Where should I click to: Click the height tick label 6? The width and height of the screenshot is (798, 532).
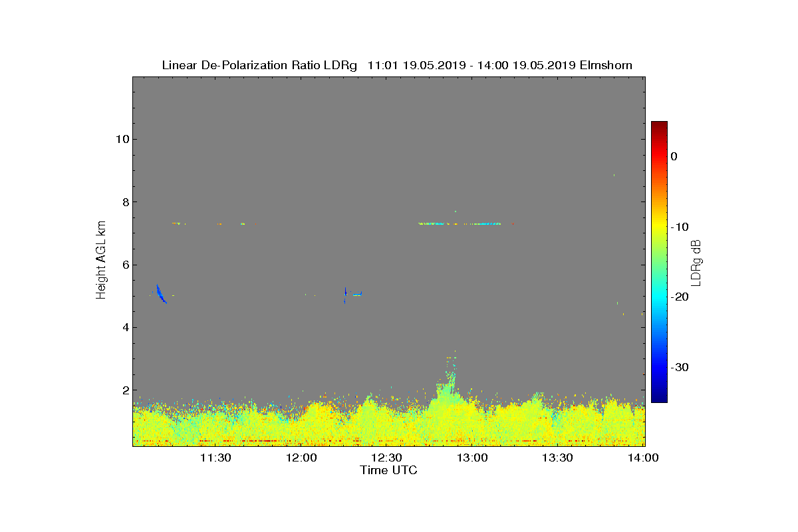[x=124, y=265]
